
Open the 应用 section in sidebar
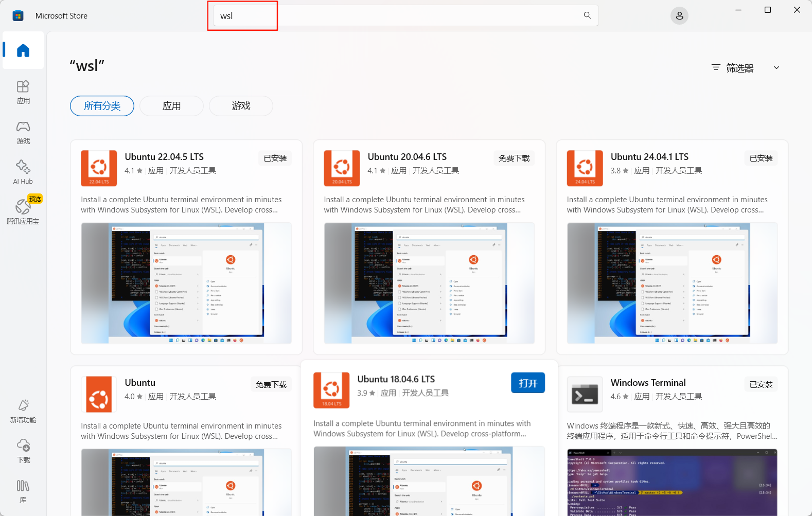(x=23, y=92)
